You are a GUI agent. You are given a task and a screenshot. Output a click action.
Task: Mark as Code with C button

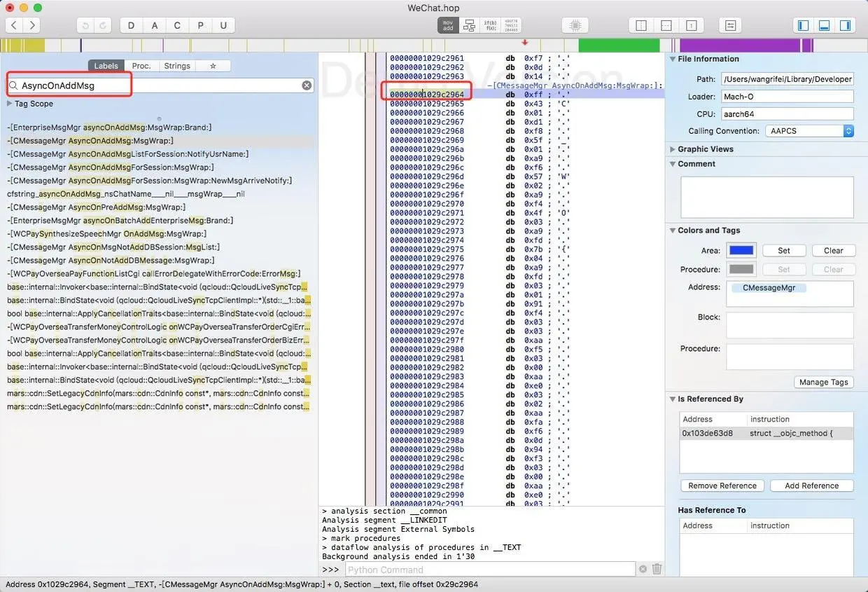pyautogui.click(x=177, y=25)
